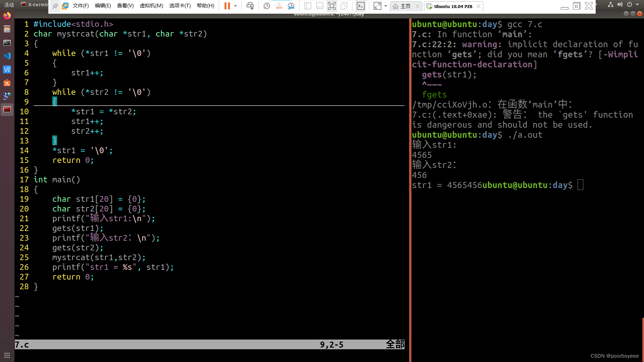The image size is (644, 362).
Task: Toggle the sidebar library view icon
Action: click(x=308, y=6)
